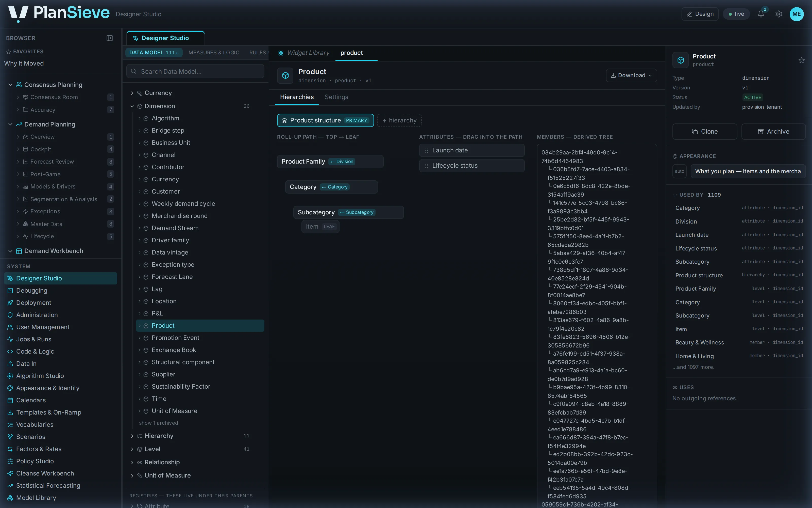Open the Measures & Logic tab
This screenshot has height=508, width=812.
pos(214,52)
